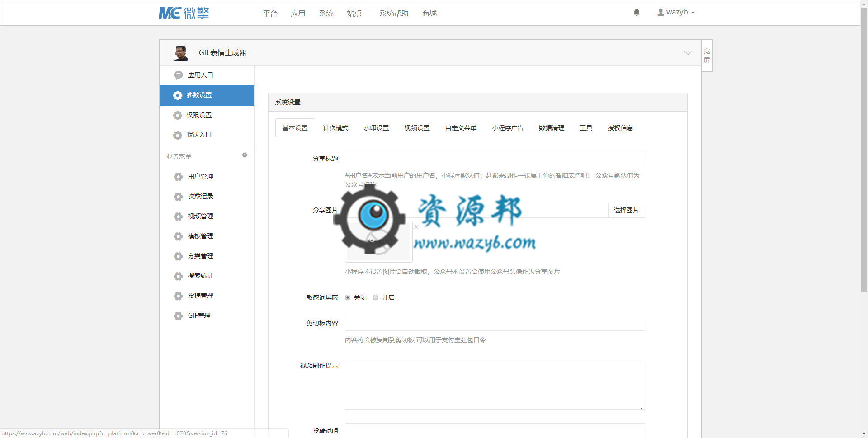
Task: Open the 应用 menu
Action: coord(298,14)
